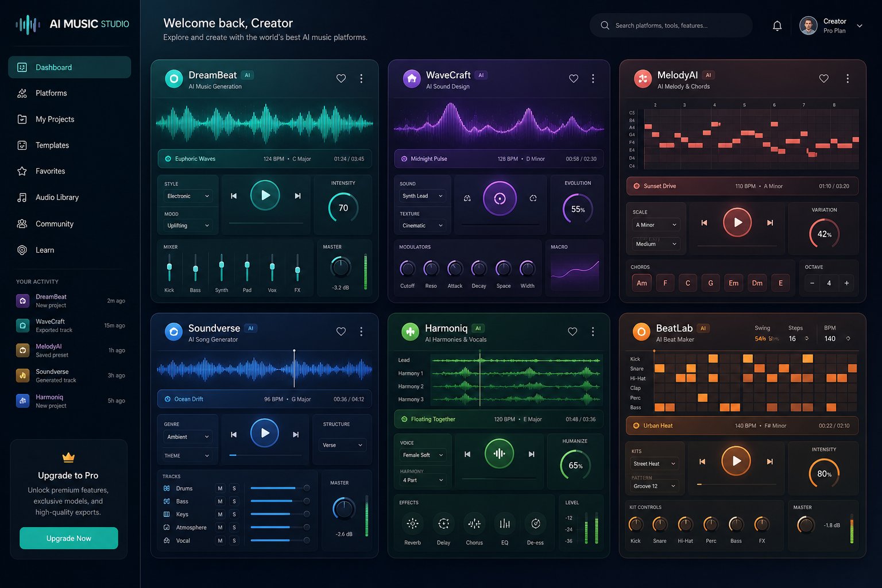Open the Scale dropdown showing A Minor
This screenshot has height=588, width=882.
(656, 225)
